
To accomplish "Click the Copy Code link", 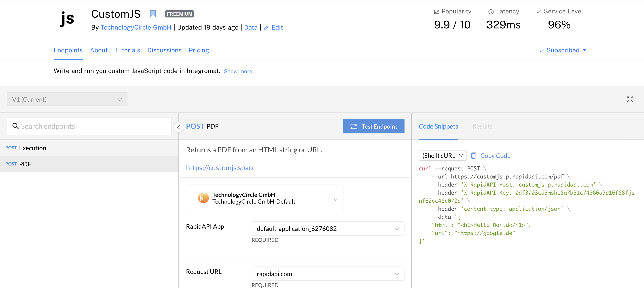I will coord(495,156).
